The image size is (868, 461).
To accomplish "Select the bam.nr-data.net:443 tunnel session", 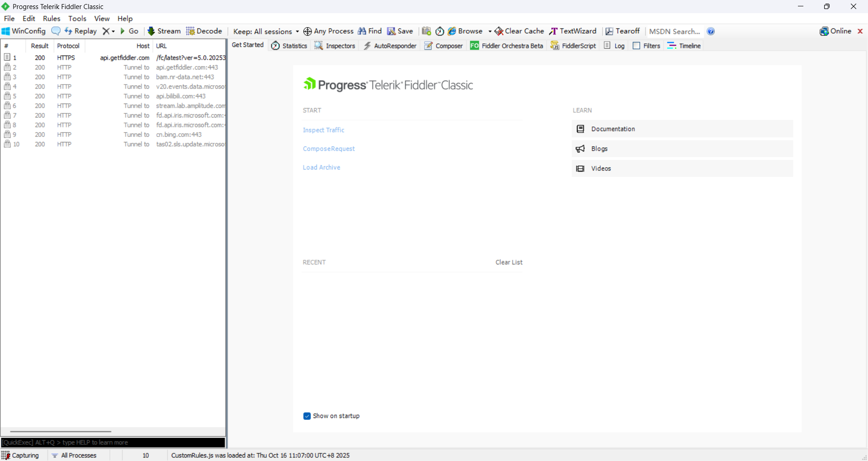I will (x=113, y=77).
